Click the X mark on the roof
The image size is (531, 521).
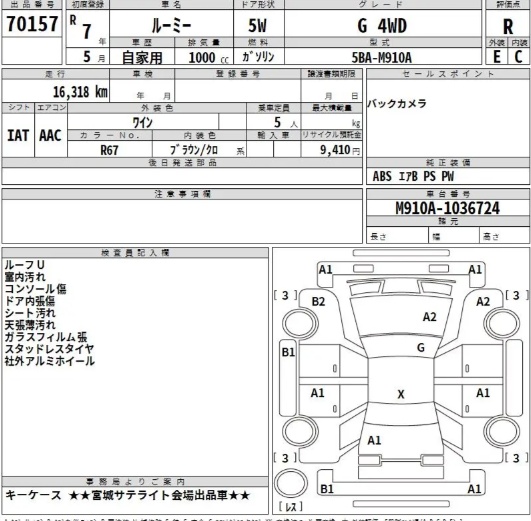pyautogui.click(x=401, y=394)
